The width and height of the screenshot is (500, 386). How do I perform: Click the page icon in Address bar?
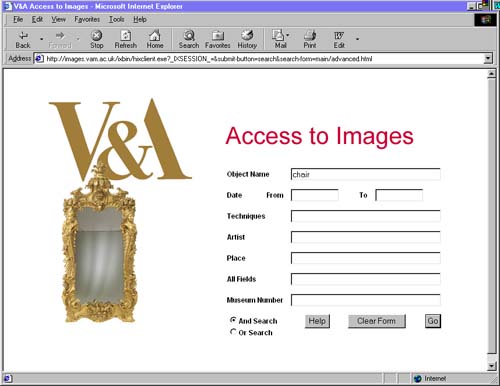39,59
